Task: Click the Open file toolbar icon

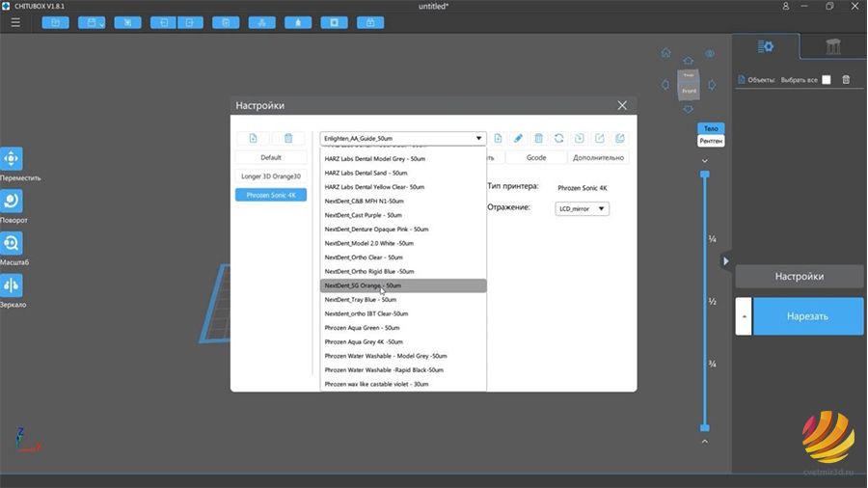Action: [55, 23]
